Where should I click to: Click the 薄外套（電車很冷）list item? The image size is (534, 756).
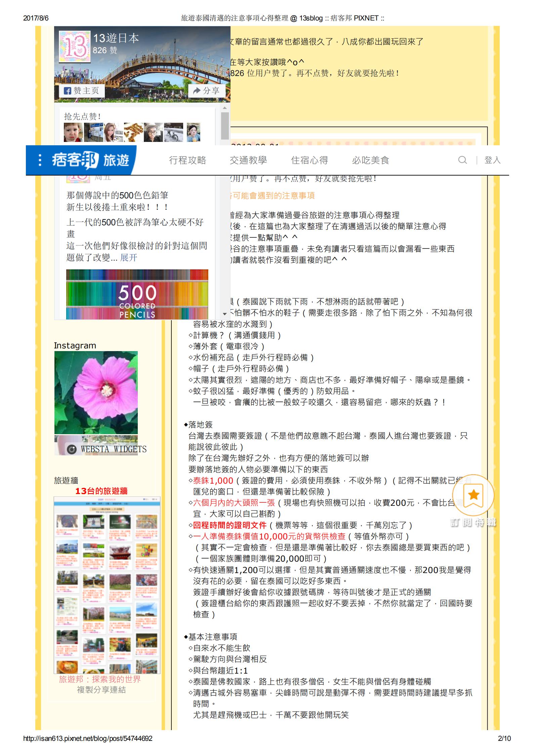227,346
